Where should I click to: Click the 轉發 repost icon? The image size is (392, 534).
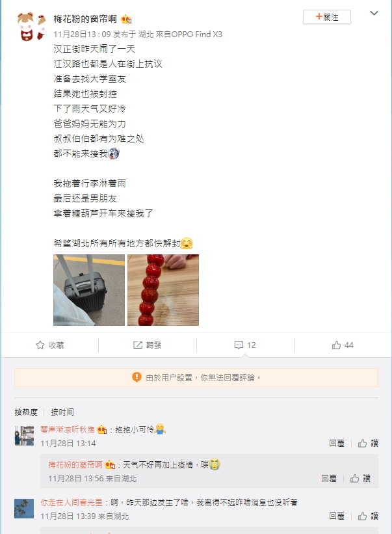(137, 345)
